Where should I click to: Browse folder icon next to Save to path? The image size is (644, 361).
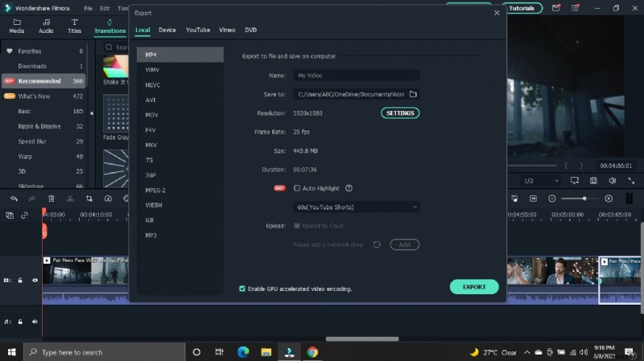(413, 94)
